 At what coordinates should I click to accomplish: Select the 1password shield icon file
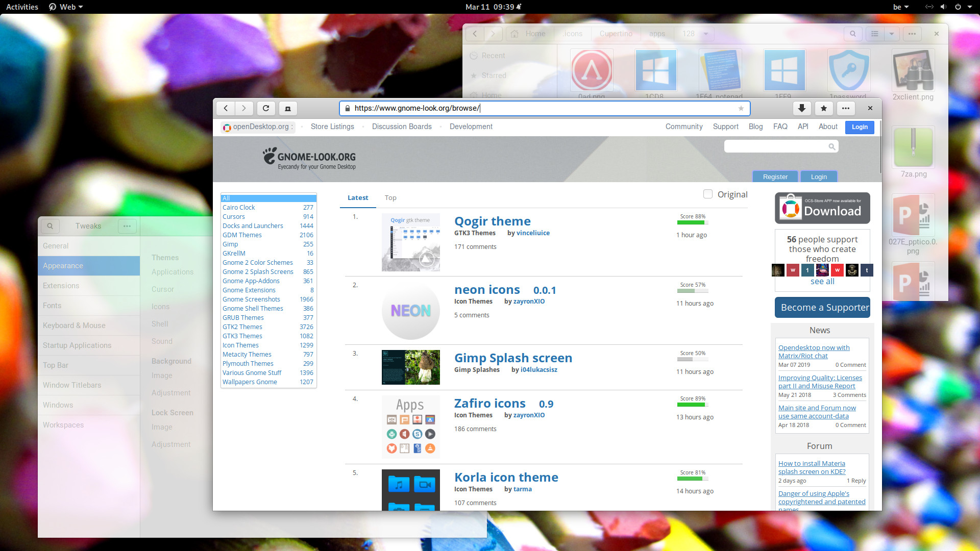coord(848,70)
